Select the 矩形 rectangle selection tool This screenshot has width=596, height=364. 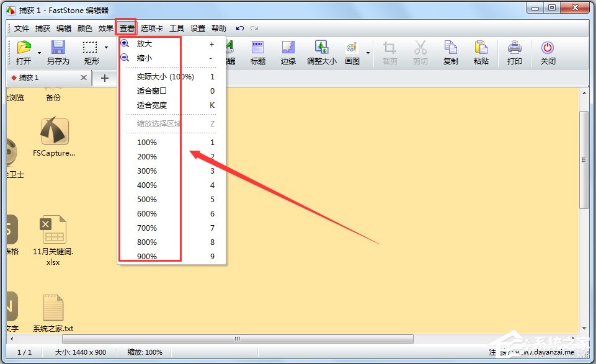(x=91, y=53)
